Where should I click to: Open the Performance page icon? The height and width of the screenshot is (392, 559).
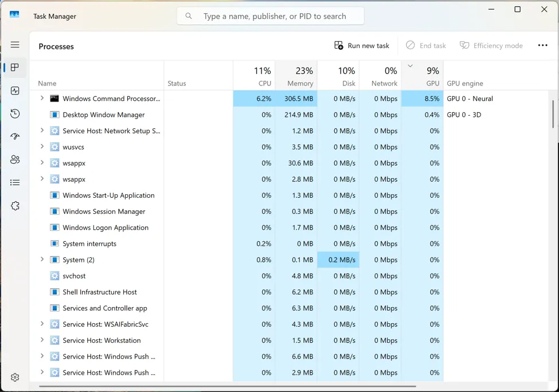15,91
